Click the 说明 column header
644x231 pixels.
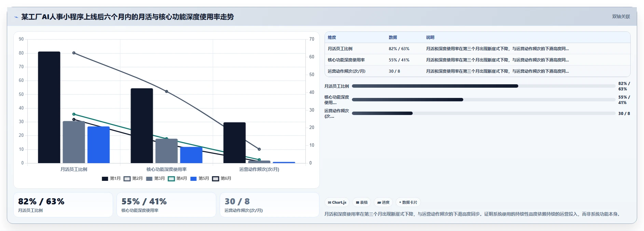[x=430, y=38]
